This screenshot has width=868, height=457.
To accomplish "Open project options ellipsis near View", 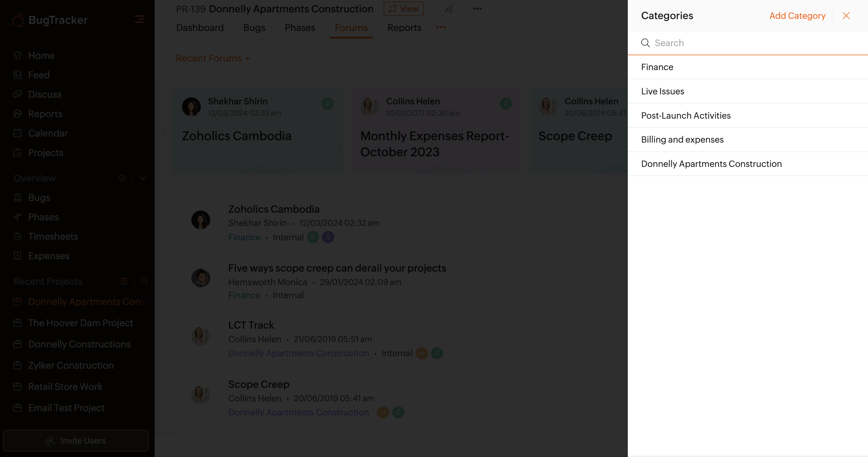I will (x=477, y=9).
